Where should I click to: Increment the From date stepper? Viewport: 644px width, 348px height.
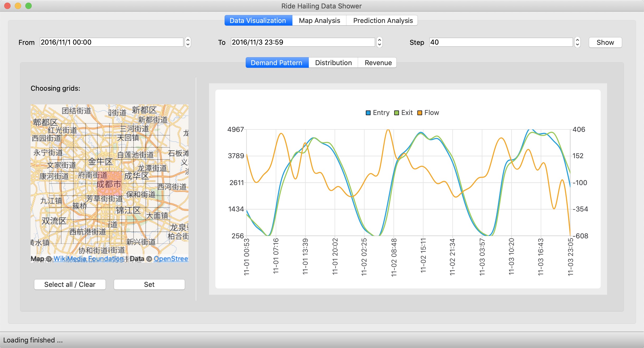point(188,40)
